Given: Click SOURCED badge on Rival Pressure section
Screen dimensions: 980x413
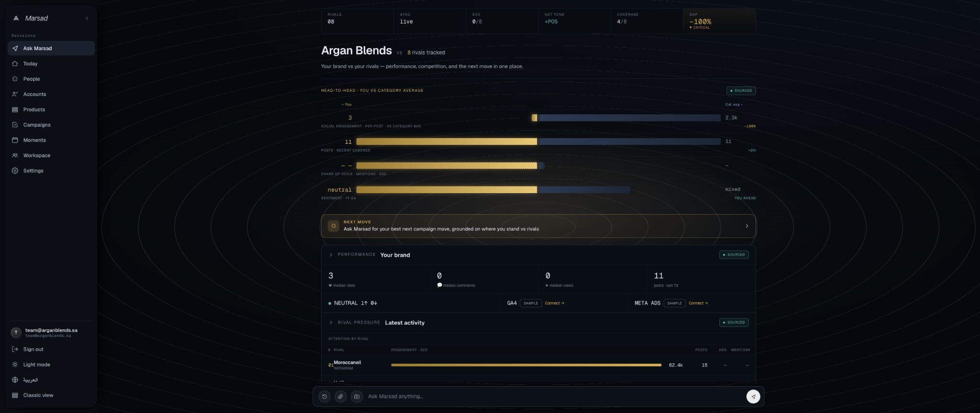Looking at the screenshot, I should (x=734, y=323).
